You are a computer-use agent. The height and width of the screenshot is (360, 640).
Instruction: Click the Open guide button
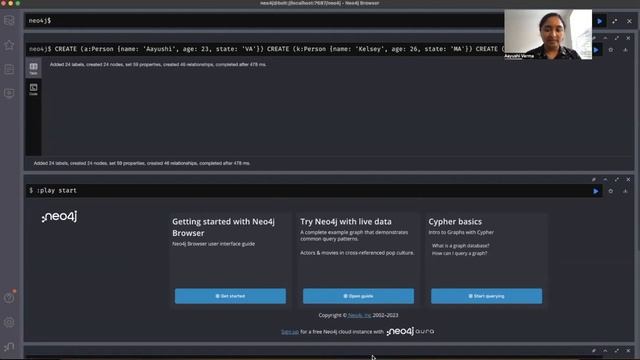tap(358, 296)
